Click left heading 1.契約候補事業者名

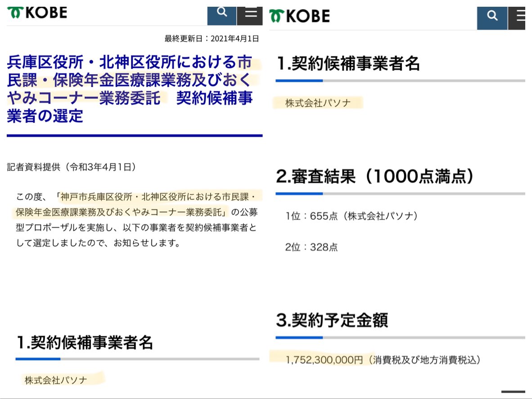[x=85, y=342]
